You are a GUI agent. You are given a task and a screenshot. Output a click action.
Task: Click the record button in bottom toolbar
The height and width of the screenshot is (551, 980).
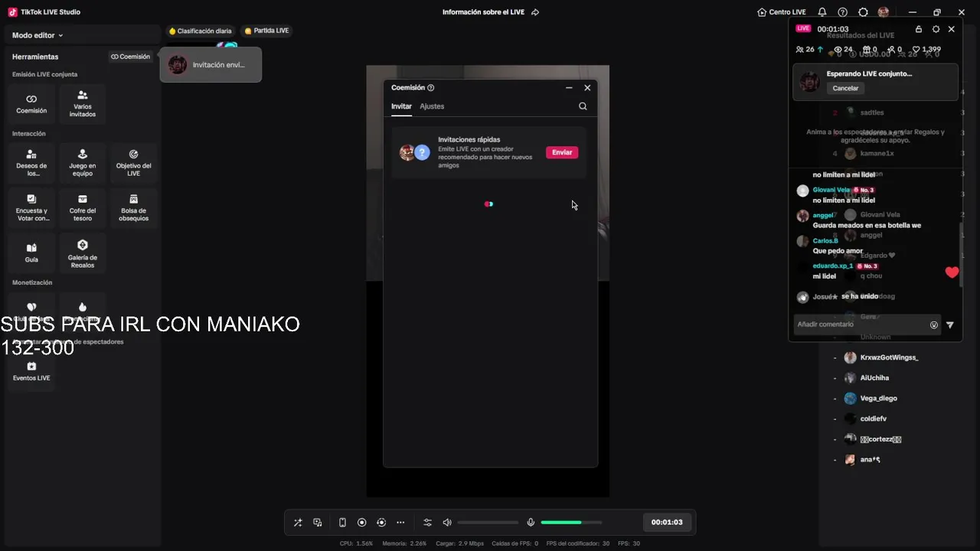pyautogui.click(x=362, y=523)
